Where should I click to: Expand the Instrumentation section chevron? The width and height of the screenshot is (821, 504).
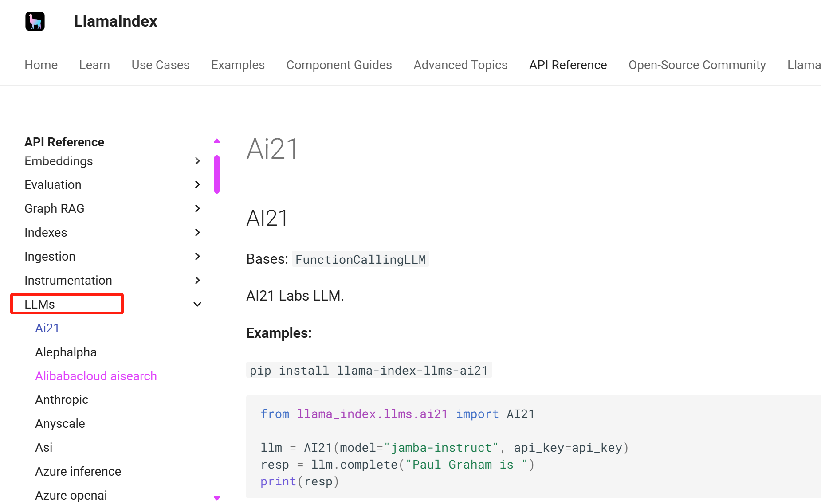click(197, 280)
